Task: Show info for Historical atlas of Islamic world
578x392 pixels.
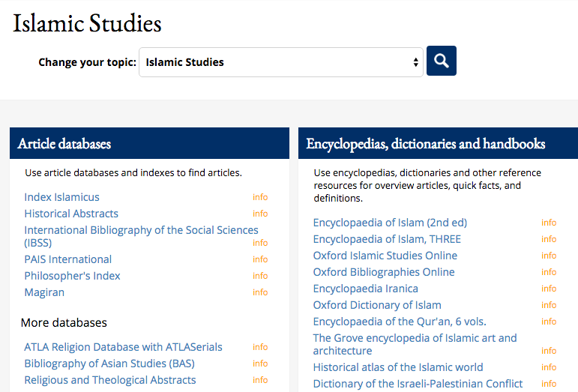Action: 549,367
